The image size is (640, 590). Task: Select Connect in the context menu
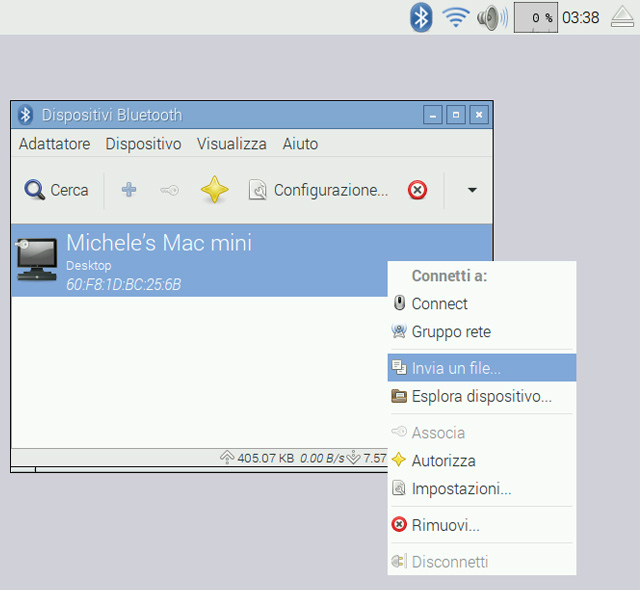pos(482,304)
